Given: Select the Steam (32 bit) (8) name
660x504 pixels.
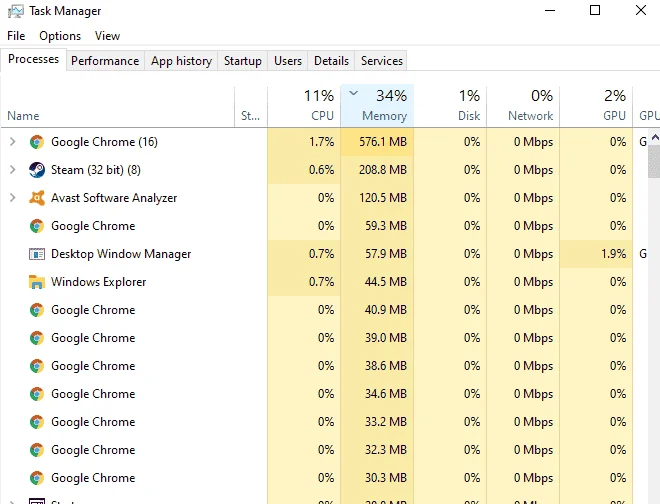Looking at the screenshot, I should 96,170.
